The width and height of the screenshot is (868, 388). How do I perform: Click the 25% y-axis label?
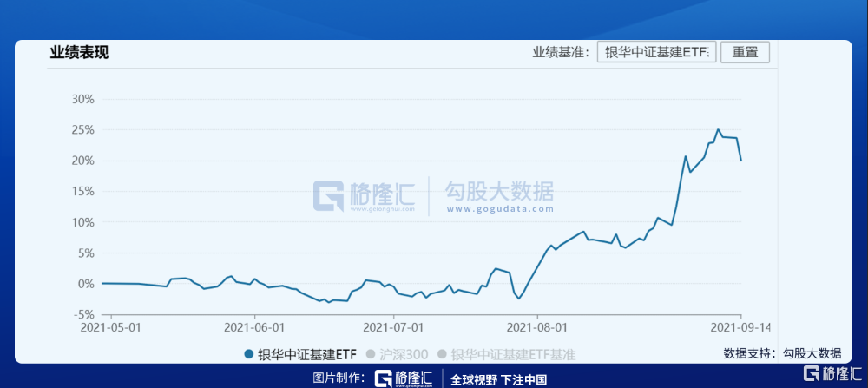point(83,130)
